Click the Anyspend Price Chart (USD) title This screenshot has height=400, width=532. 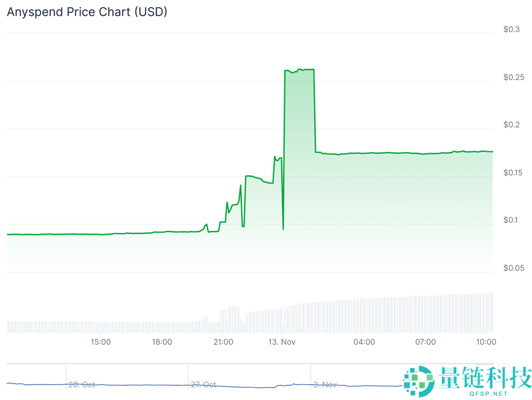[87, 12]
